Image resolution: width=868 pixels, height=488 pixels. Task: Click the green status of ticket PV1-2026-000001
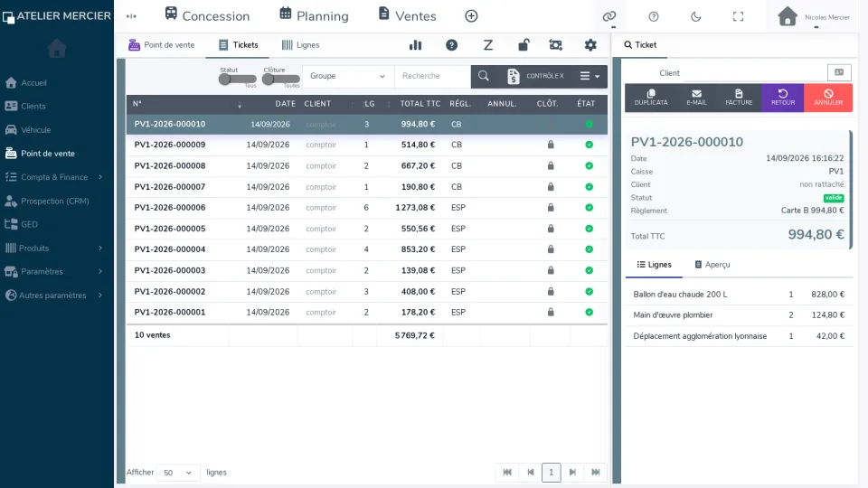(x=589, y=312)
